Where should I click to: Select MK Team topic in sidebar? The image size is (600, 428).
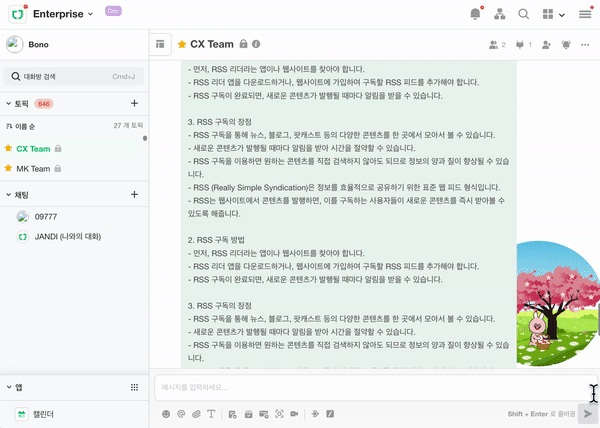33,169
